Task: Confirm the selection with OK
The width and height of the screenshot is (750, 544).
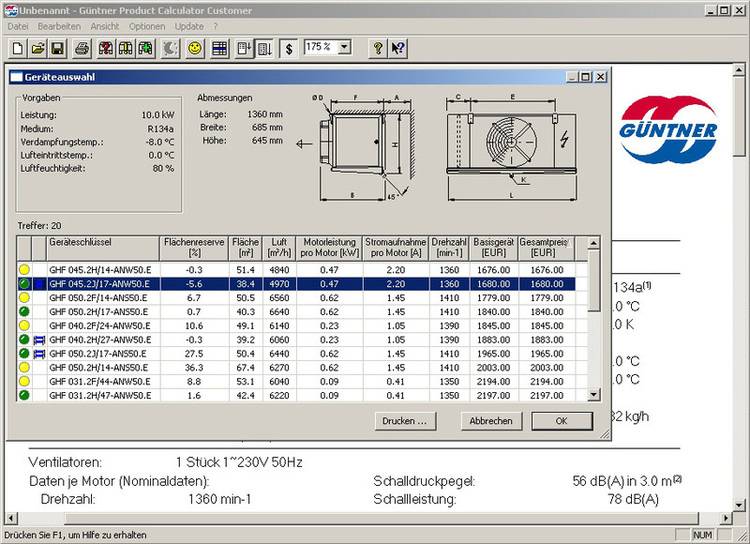Action: (x=561, y=421)
